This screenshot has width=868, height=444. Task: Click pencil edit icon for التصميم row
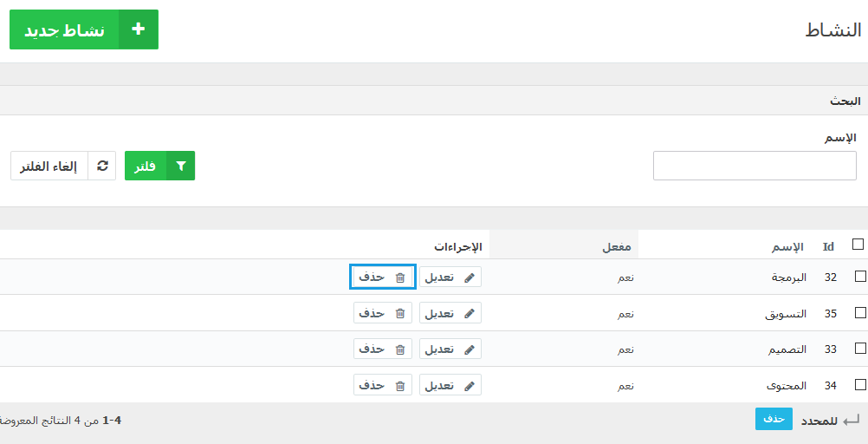point(470,349)
